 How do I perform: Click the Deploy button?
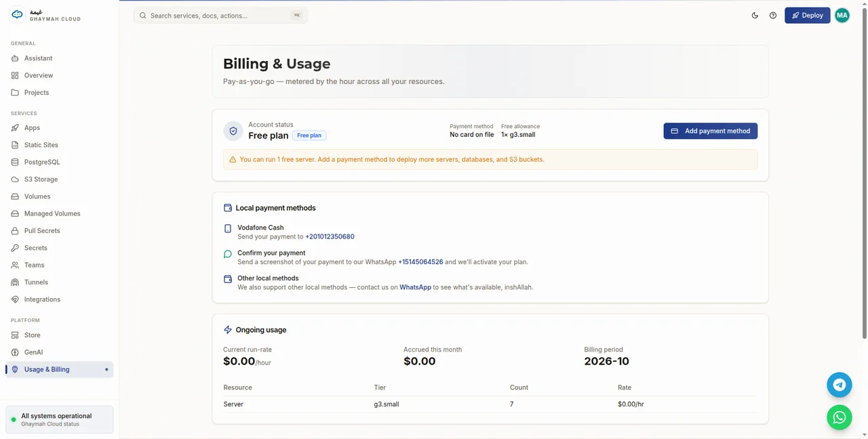[x=807, y=15]
